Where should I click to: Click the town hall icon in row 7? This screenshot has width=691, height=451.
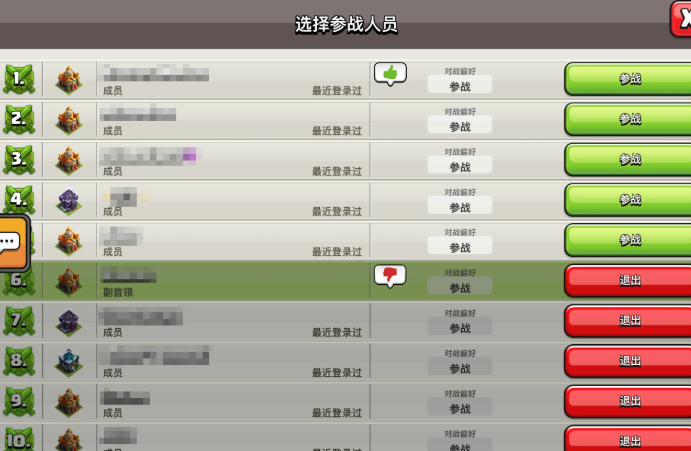[x=69, y=322]
